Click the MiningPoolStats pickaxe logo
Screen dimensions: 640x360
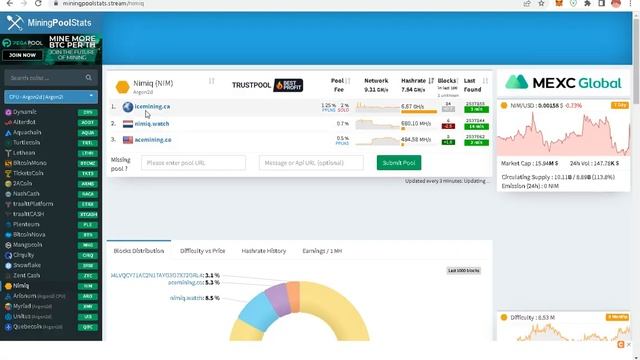click(15, 22)
